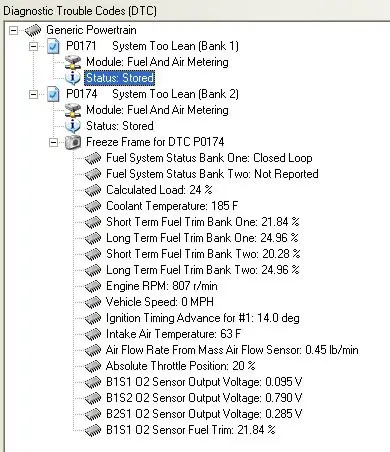The image size is (390, 452).
Task: Select highlighted Status: Stored under P0171
Action: coord(120,78)
